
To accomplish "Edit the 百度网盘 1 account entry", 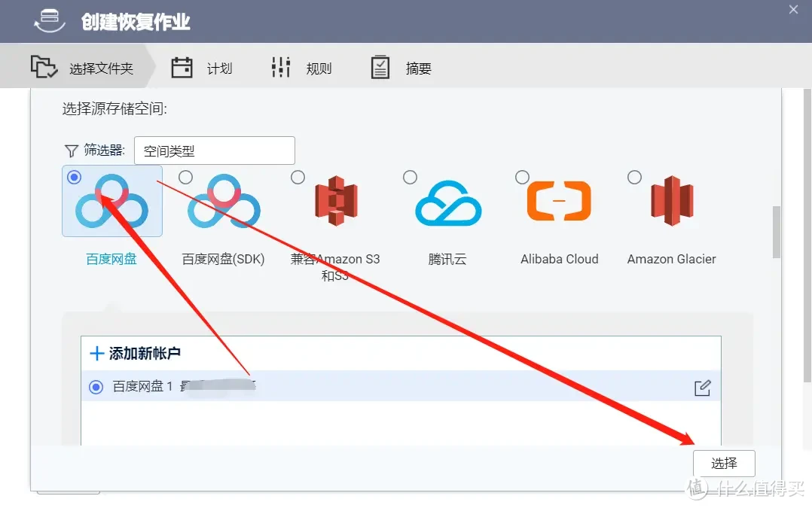I will (702, 388).
